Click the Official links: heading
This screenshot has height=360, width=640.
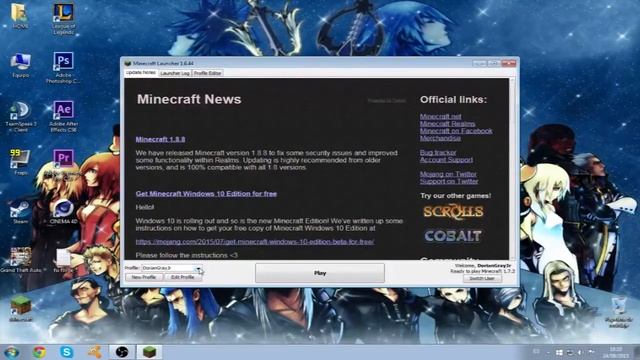pyautogui.click(x=453, y=100)
